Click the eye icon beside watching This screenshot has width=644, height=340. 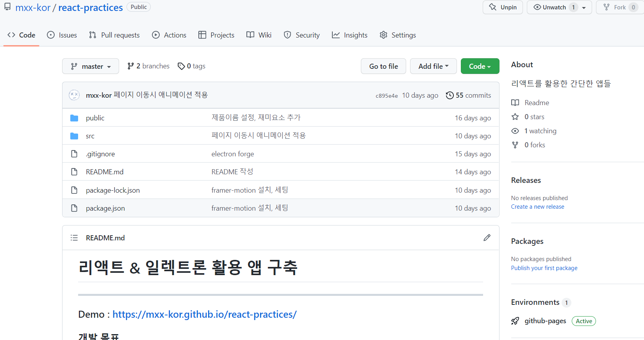pyautogui.click(x=515, y=131)
